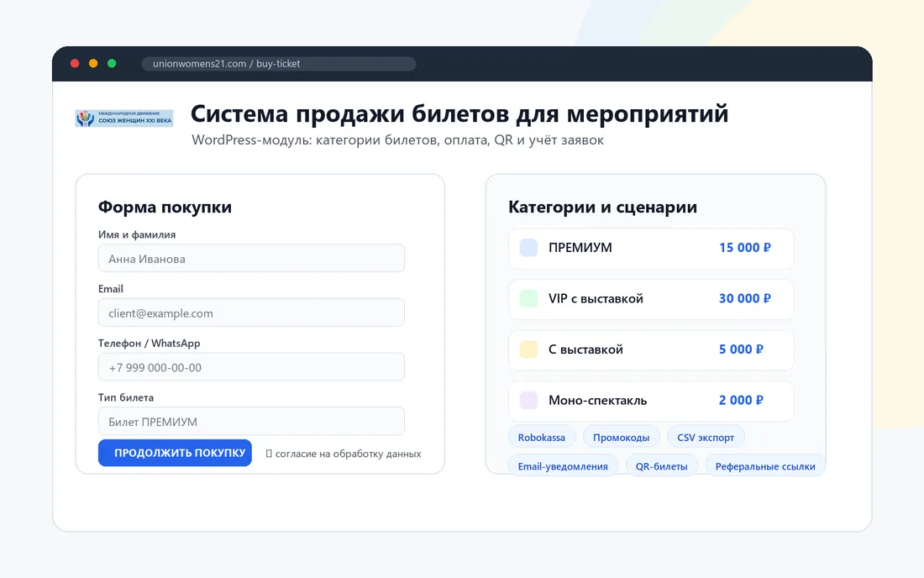This screenshot has width=924, height=578.
Task: Focus the Имя и фамилия field
Action: tap(251, 258)
